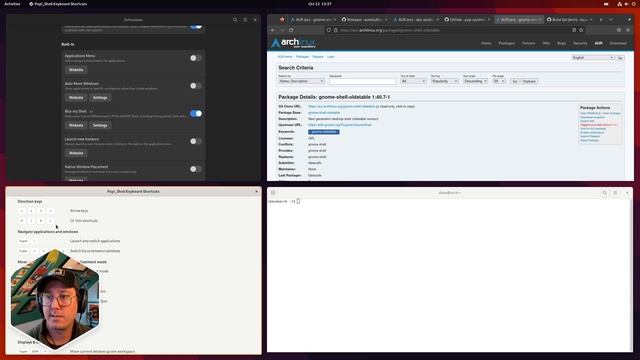Click the Go button in Search Criteria

[515, 81]
